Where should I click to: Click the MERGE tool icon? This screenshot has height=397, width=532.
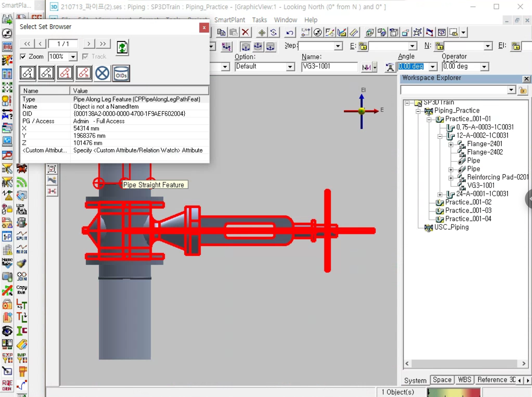(x=22, y=249)
